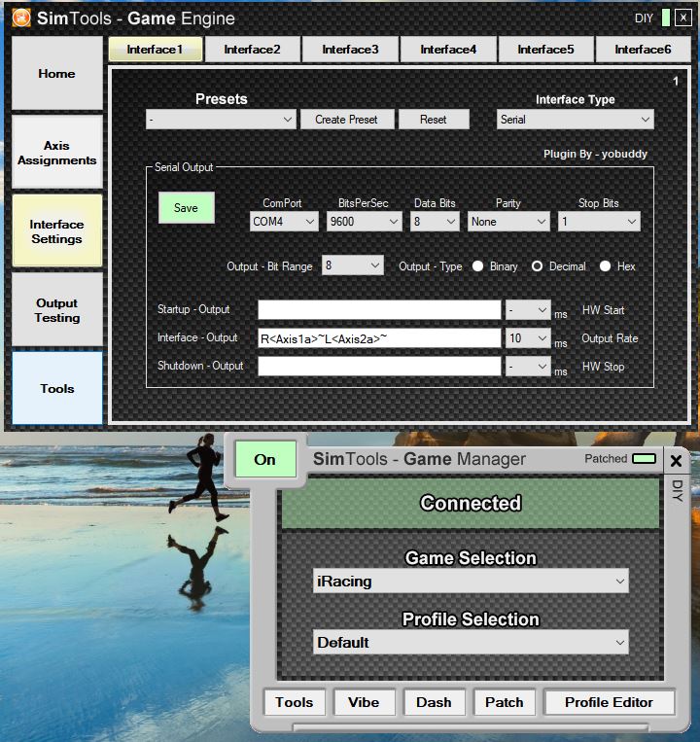Open Interface Settings section
700x742 pixels.
(x=56, y=230)
